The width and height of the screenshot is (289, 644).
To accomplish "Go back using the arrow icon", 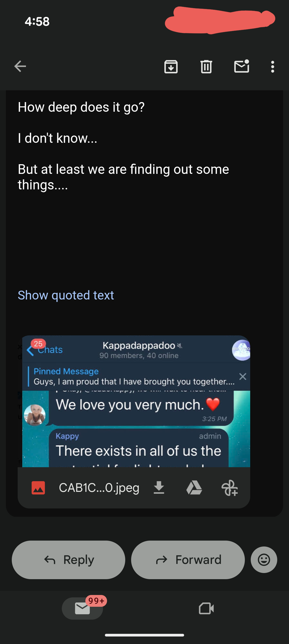I will (20, 66).
